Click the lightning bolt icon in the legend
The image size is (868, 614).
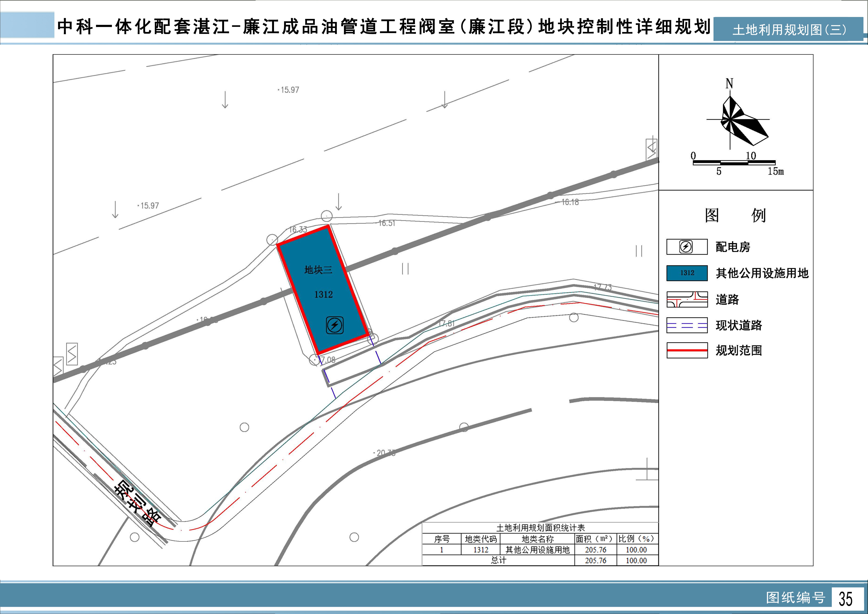pos(686,247)
